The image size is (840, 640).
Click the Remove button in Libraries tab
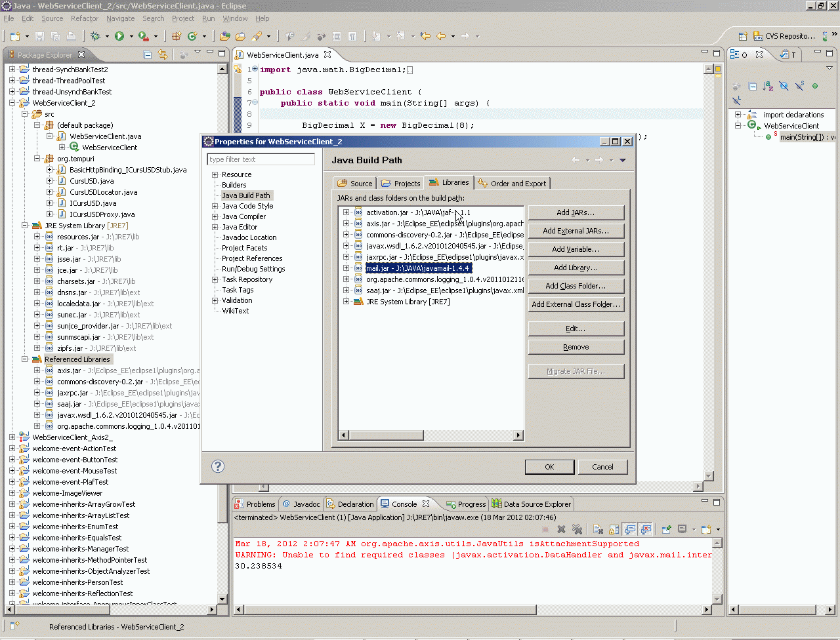pyautogui.click(x=576, y=347)
